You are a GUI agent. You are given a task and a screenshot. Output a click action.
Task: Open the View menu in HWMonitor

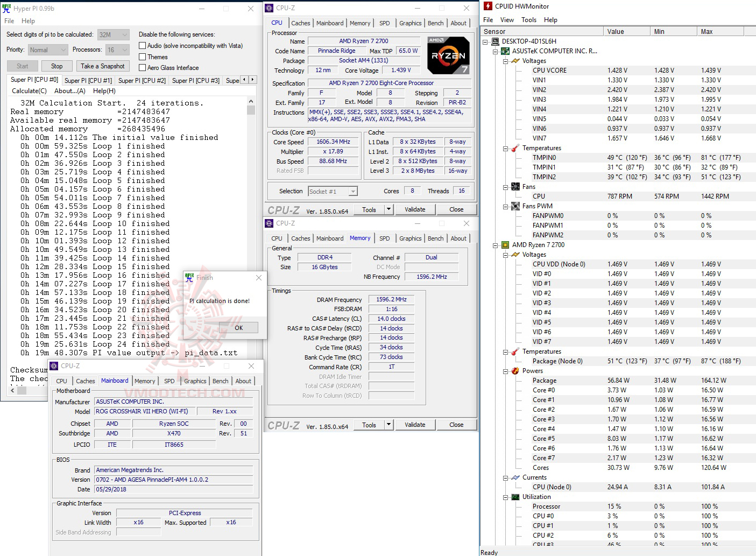point(507,19)
